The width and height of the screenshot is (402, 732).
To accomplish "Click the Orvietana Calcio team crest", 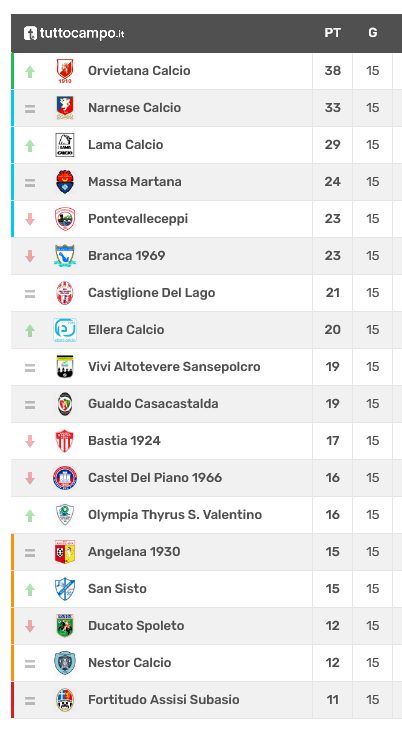I will pos(65,71).
